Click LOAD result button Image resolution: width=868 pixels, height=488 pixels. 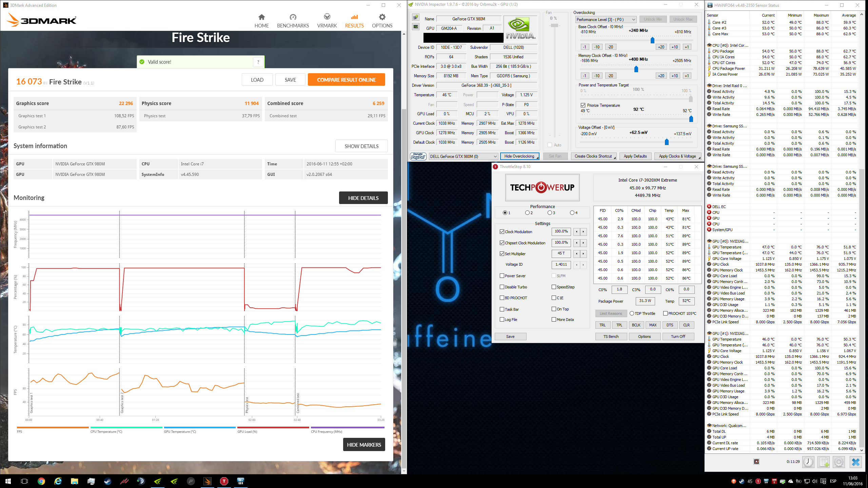[x=257, y=80]
